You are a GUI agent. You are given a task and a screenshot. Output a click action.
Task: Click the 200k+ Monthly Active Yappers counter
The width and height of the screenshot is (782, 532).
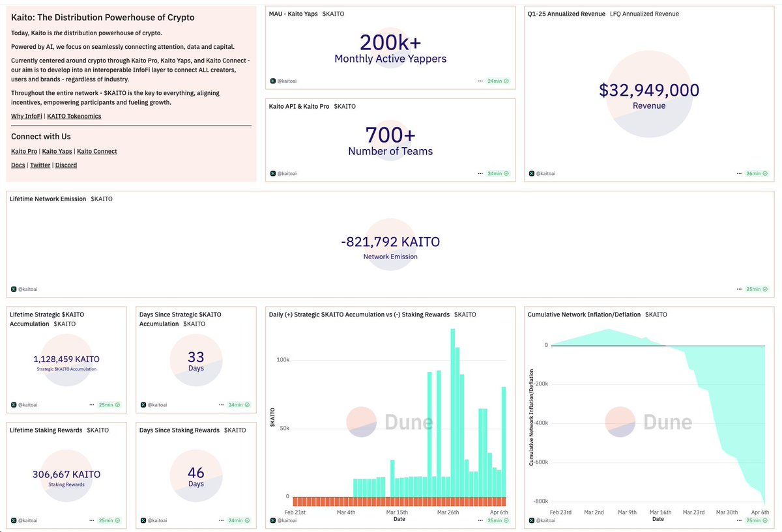coord(390,42)
